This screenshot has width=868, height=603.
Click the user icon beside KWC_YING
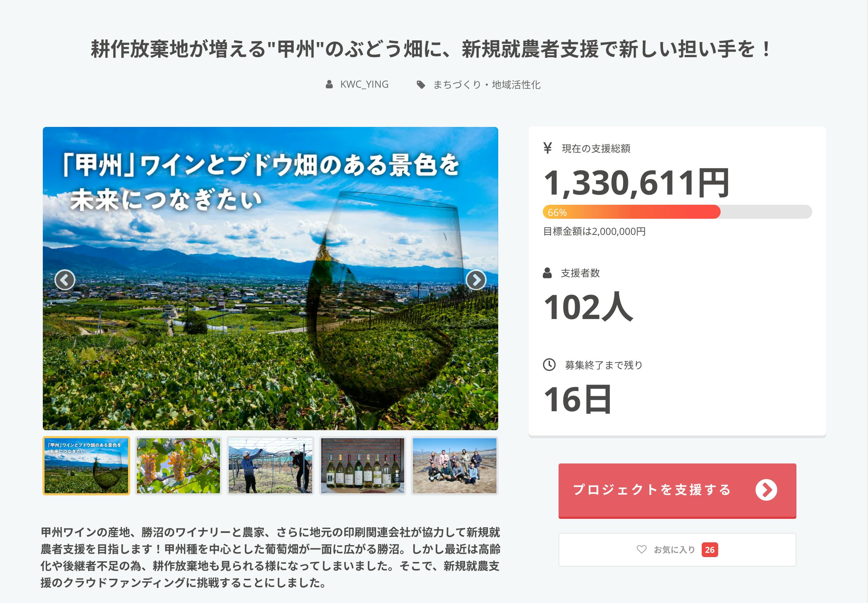pos(329,84)
